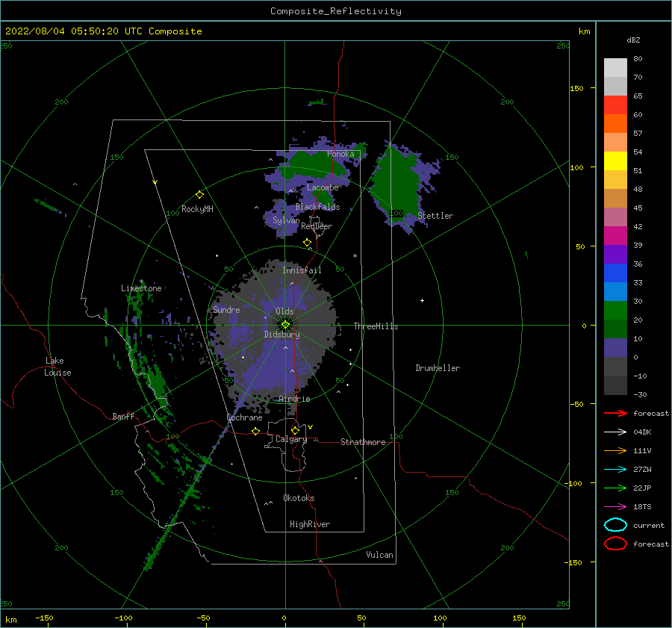Click the Okotoks city label

(x=299, y=497)
